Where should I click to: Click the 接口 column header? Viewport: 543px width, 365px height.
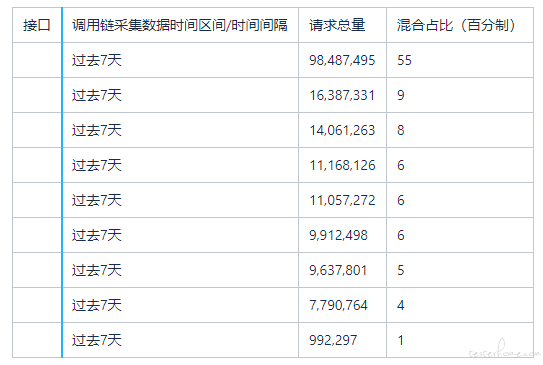37,25
